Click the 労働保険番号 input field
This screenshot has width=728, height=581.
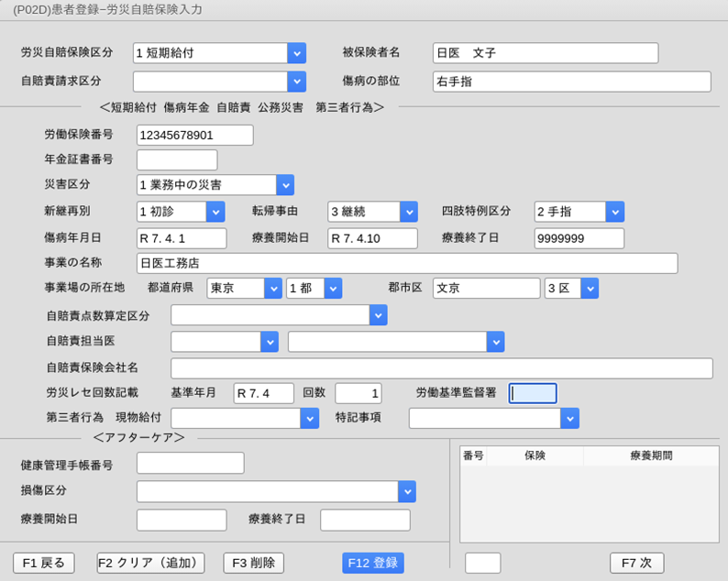click(x=194, y=135)
